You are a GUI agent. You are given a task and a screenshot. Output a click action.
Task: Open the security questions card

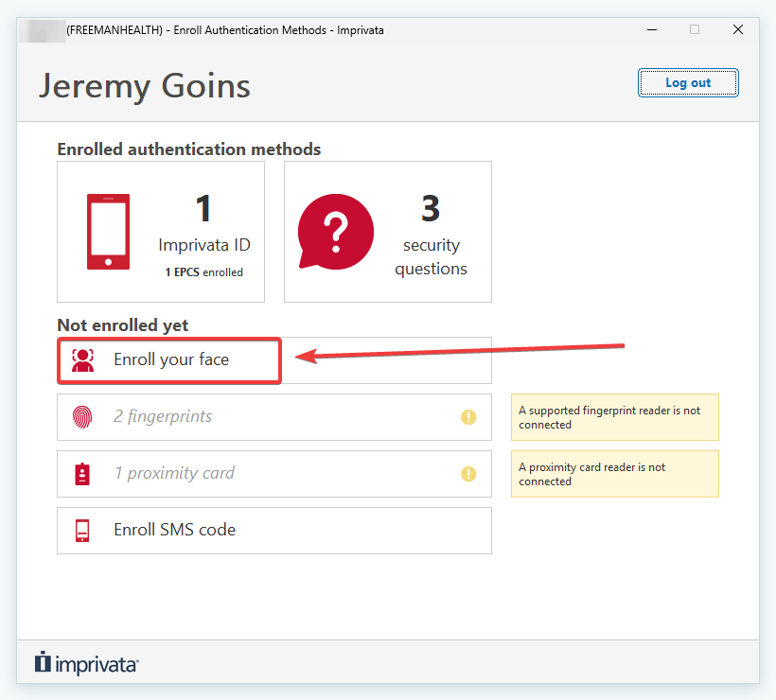click(x=387, y=232)
